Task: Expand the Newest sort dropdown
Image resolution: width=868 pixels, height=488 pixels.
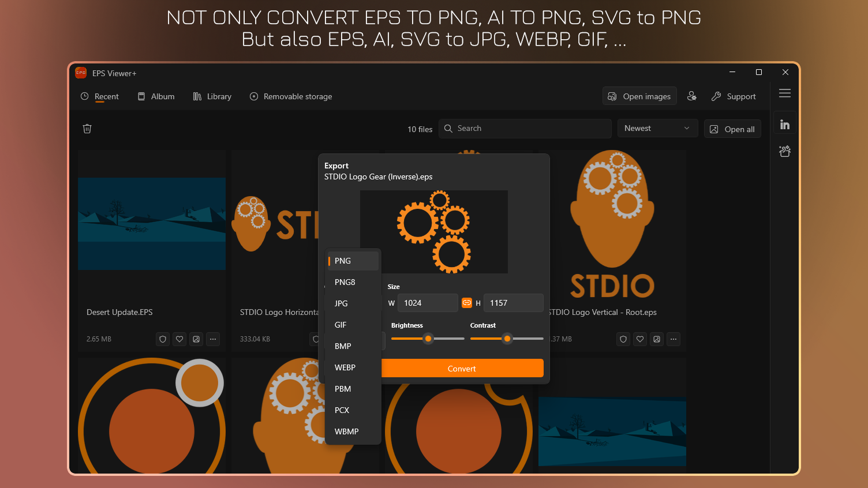Action: (x=657, y=128)
